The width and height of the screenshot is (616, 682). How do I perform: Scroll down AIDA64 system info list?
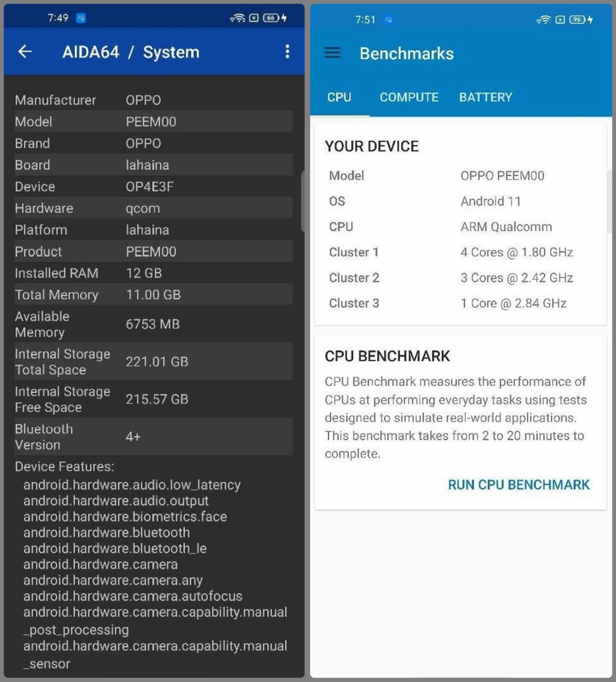[x=154, y=357]
